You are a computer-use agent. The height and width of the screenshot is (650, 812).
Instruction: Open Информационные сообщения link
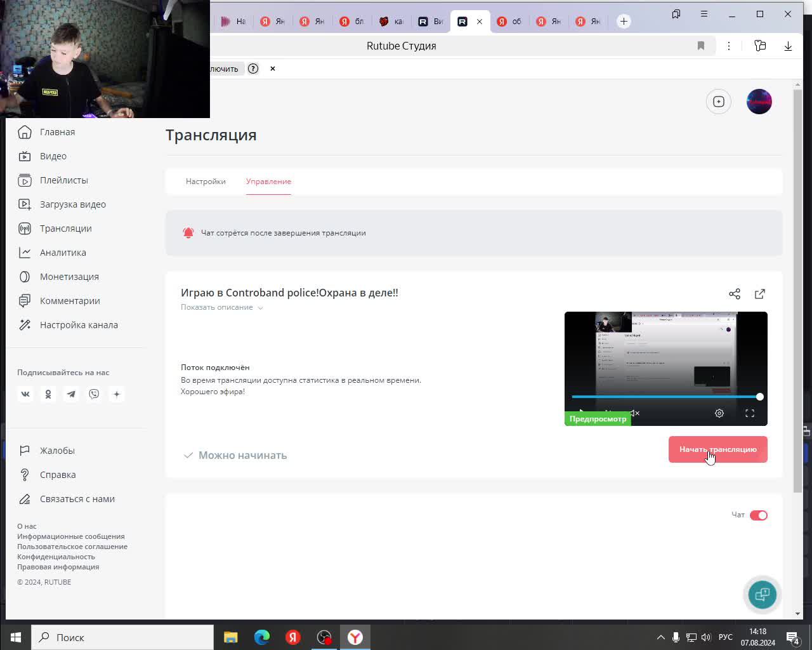tap(71, 536)
